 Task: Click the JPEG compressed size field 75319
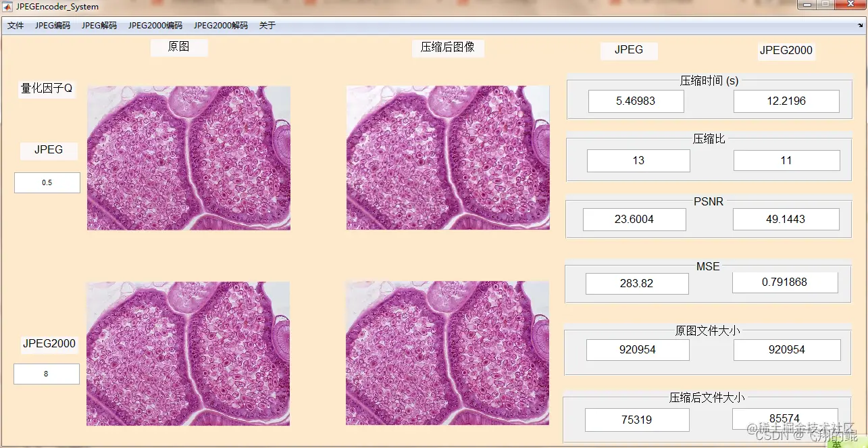(637, 420)
